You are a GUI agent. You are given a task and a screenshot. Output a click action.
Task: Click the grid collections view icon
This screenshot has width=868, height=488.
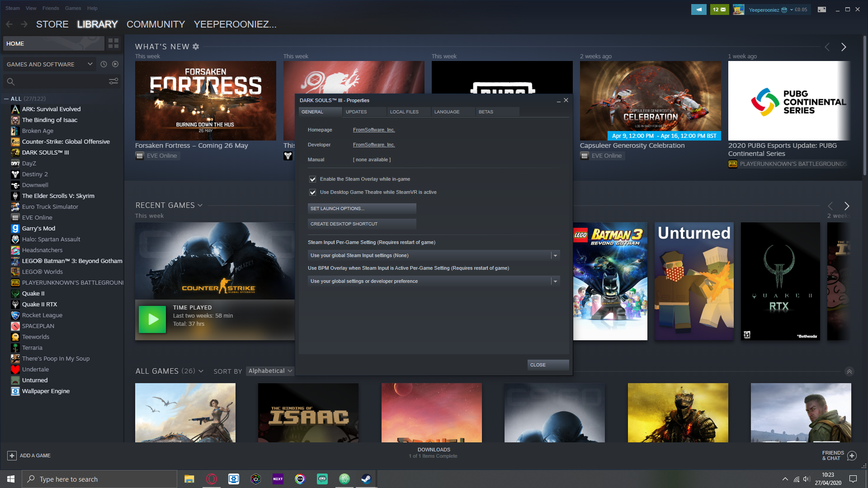pos(113,43)
